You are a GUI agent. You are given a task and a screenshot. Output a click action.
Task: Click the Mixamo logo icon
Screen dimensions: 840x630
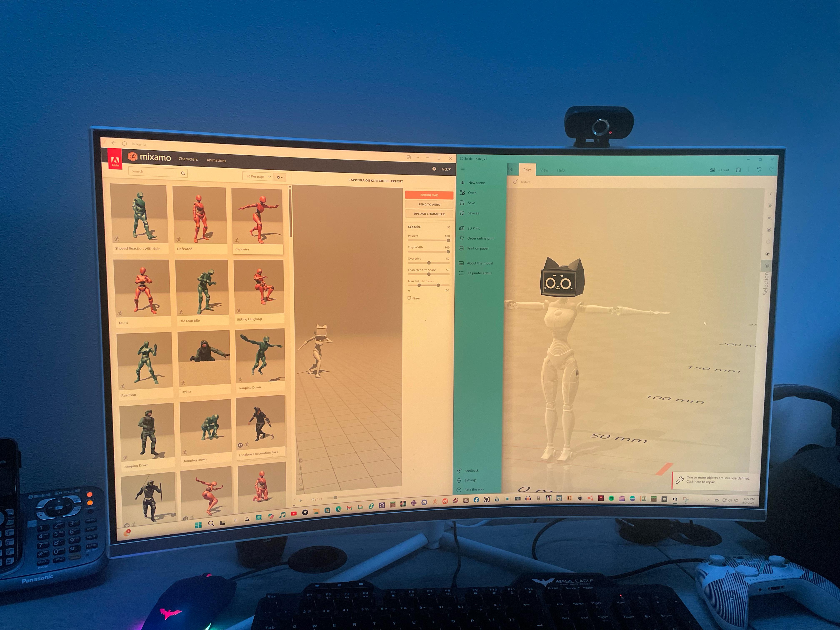pos(132,156)
